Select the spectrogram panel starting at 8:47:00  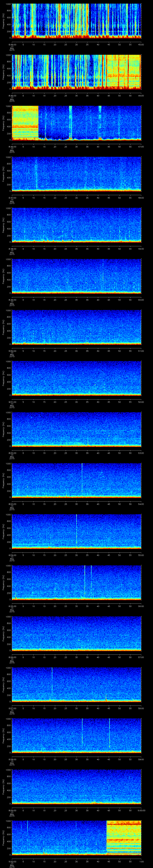pyautogui.click(x=77, y=174)
